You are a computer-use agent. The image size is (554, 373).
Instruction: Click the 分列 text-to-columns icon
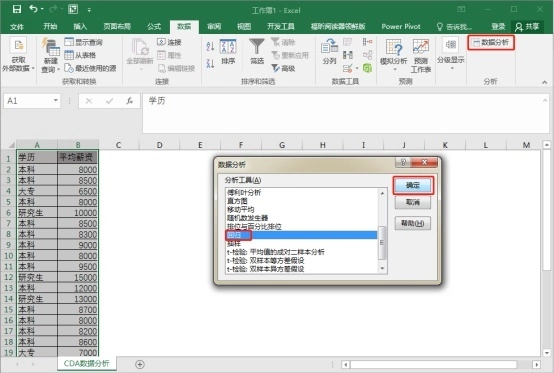(329, 47)
